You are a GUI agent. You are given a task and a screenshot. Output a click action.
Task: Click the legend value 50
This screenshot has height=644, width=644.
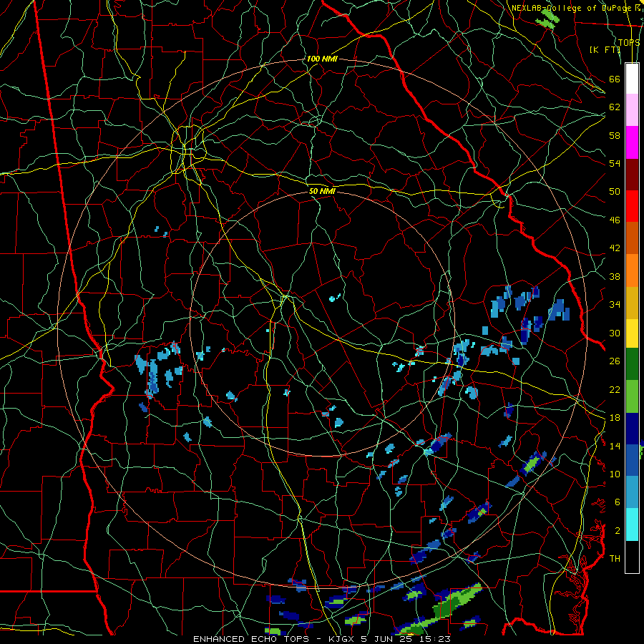tap(615, 191)
